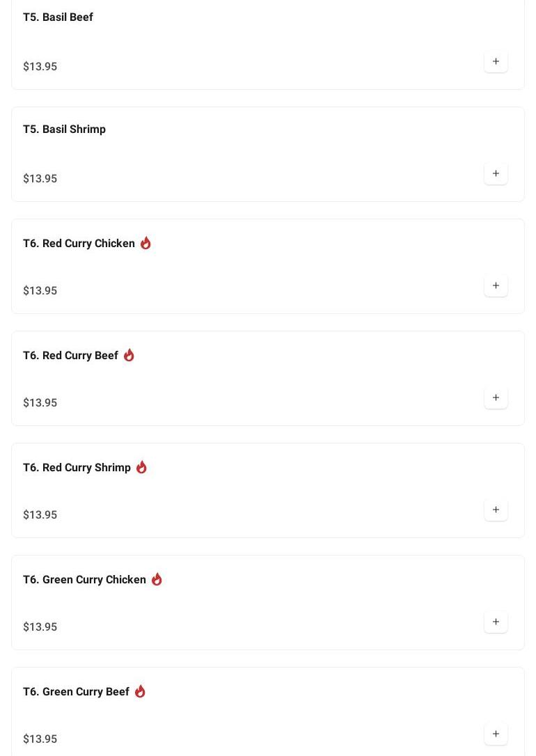Click plus button for Red Curry Chicken
The width and height of the screenshot is (536, 756).
(x=496, y=285)
